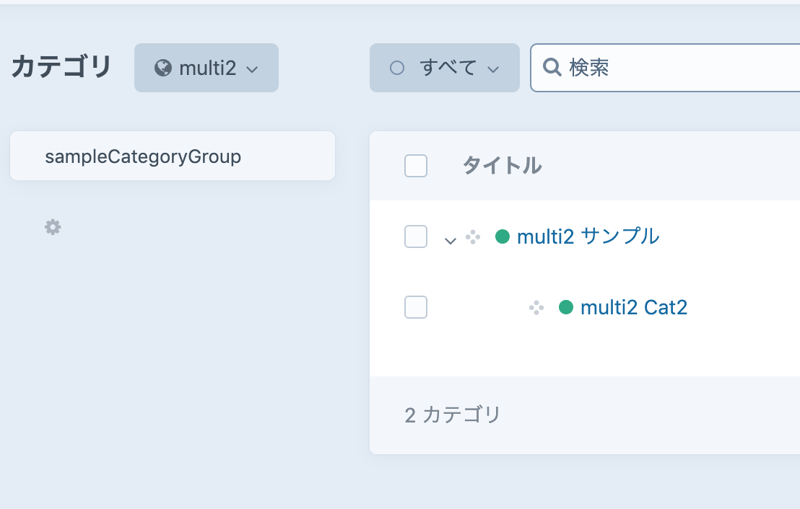Open the multi2 Cat2 category link
The image size is (800, 509).
click(x=634, y=308)
